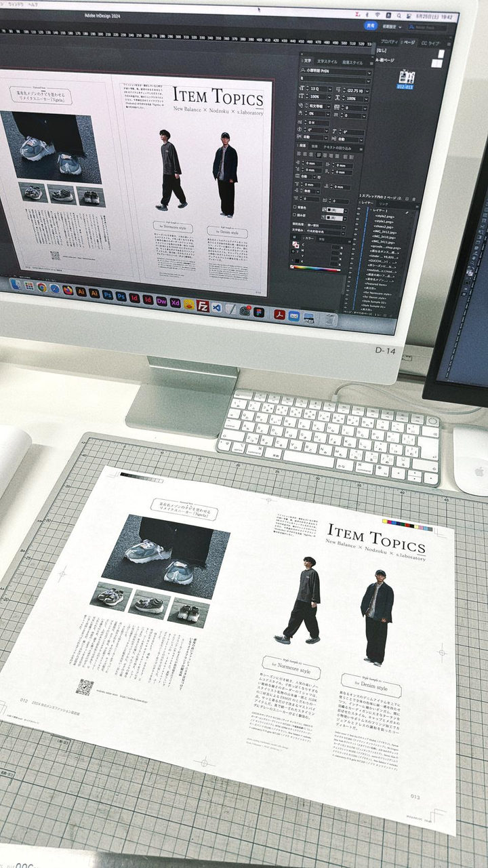Open the 禁則処理 dropdown
Image resolution: width=488 pixels, height=868 pixels.
pyautogui.click(x=326, y=226)
